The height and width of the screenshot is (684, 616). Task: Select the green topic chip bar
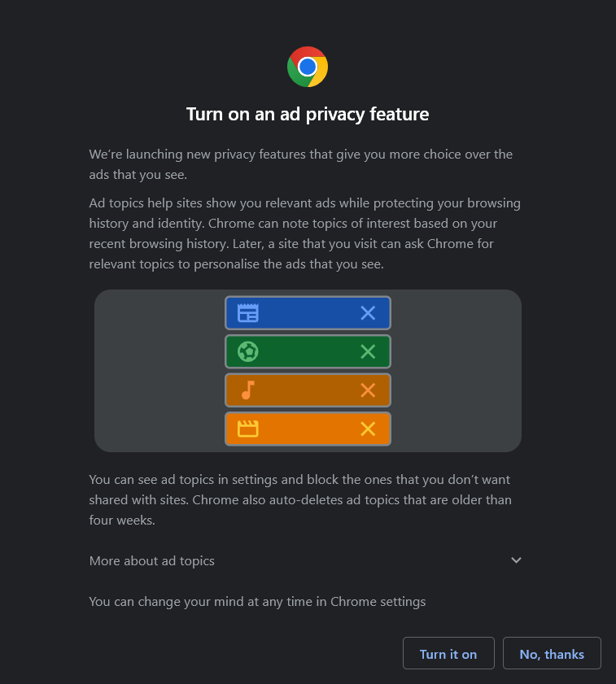308,351
